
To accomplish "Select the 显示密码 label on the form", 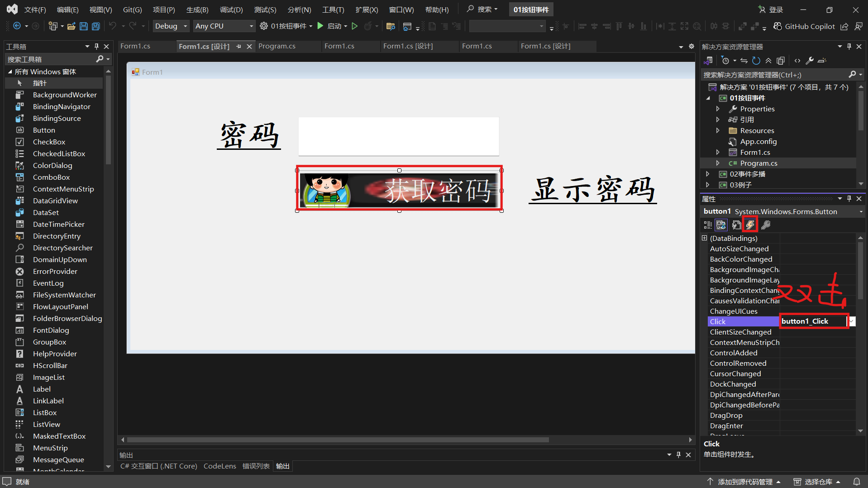I will 593,190.
